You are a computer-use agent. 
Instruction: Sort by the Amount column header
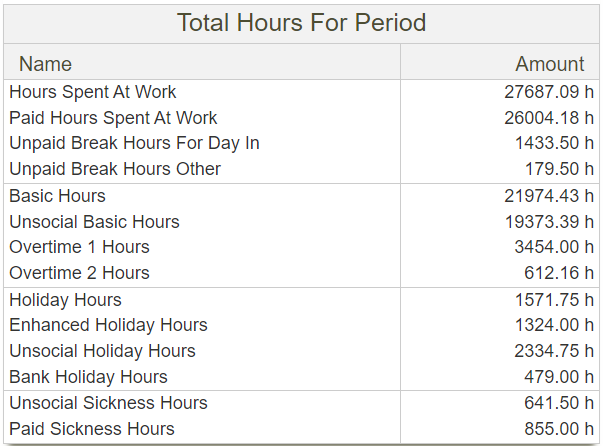coord(549,64)
